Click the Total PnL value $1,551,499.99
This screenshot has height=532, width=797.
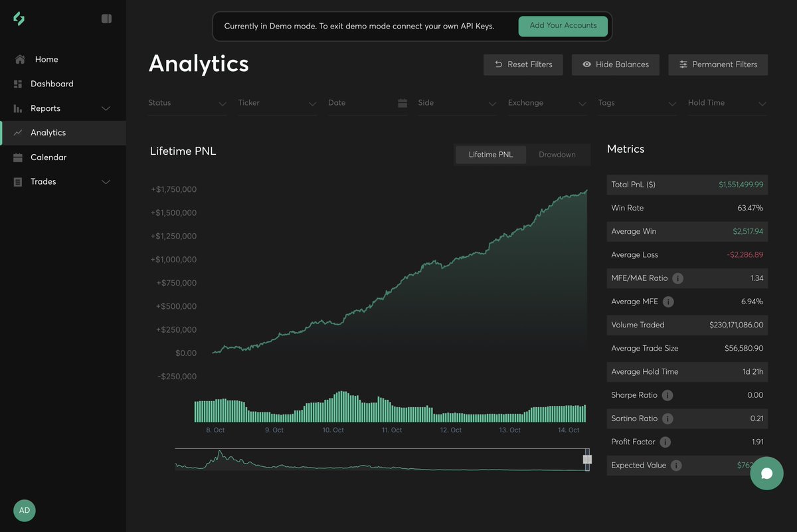pos(741,185)
